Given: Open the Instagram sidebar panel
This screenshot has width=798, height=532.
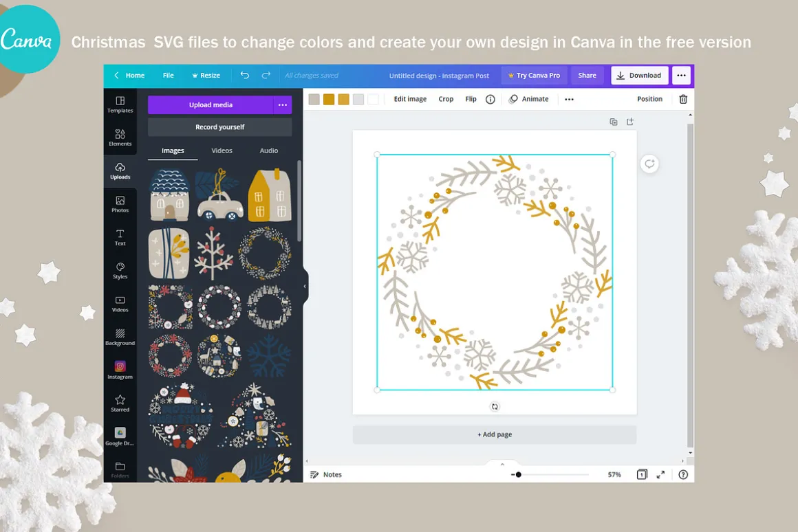Looking at the screenshot, I should click(x=120, y=370).
